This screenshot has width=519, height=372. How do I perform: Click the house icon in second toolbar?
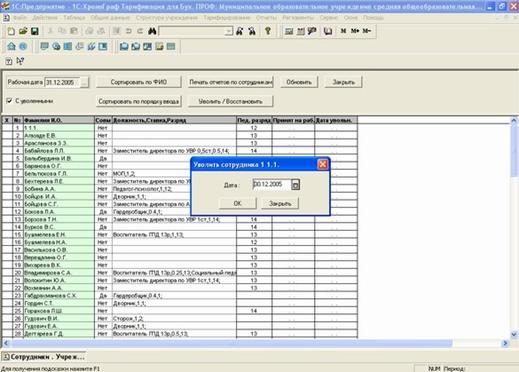coord(11,46)
